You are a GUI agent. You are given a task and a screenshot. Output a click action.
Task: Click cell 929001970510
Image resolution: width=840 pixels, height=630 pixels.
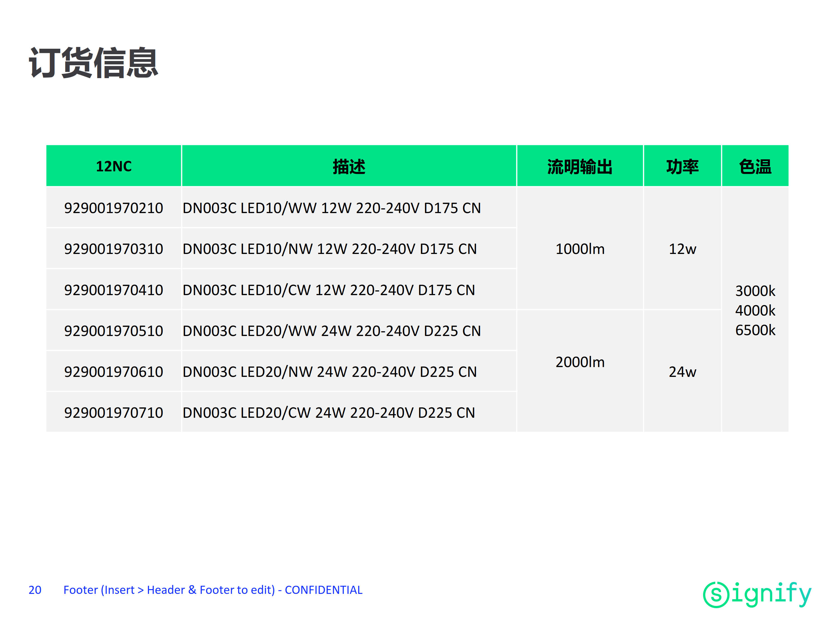coord(114,331)
